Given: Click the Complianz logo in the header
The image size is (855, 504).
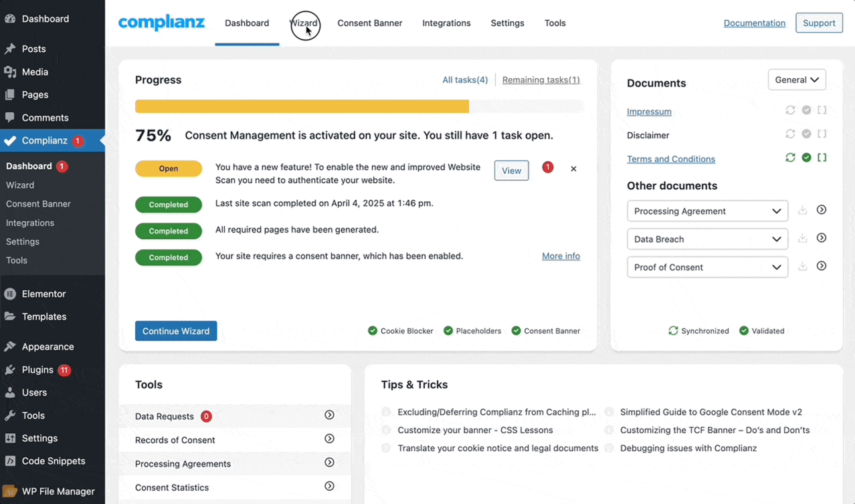Looking at the screenshot, I should 161,23.
